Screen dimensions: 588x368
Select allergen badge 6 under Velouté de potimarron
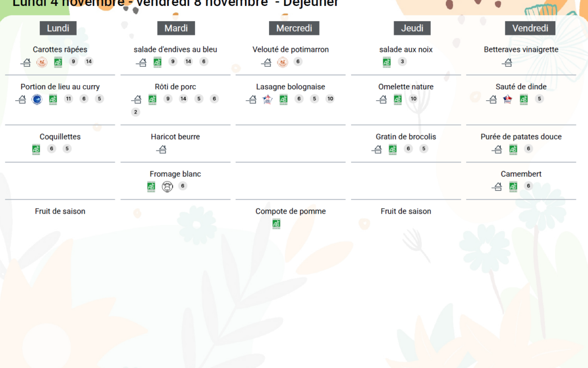(x=298, y=62)
